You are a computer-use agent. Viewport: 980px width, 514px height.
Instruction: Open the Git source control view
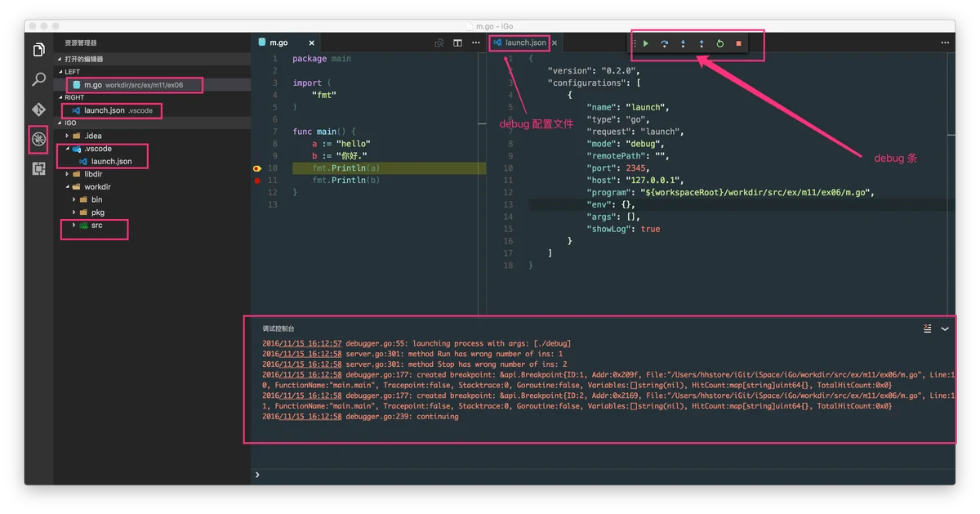(38, 110)
